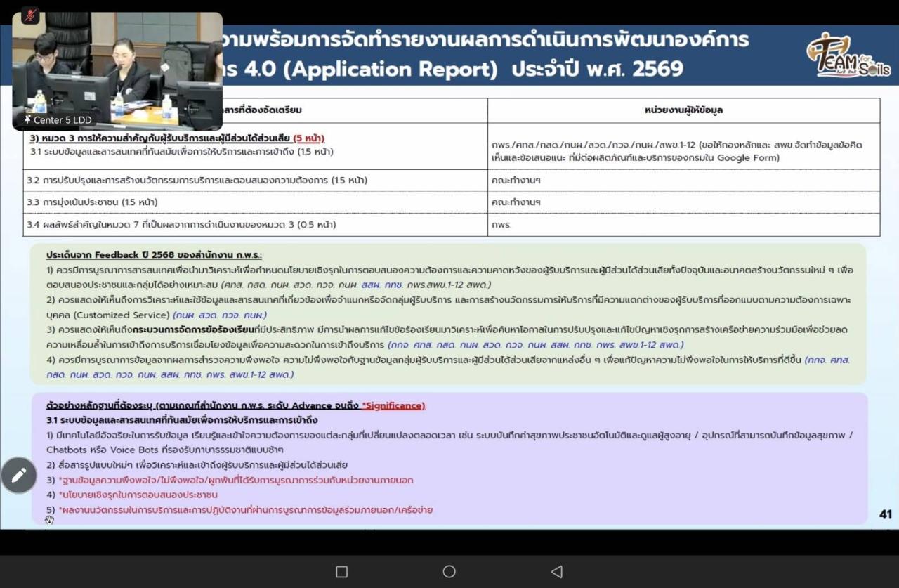Click item 2 สื่อสารรูปแบบใหม่ๆ

[x=197, y=465]
